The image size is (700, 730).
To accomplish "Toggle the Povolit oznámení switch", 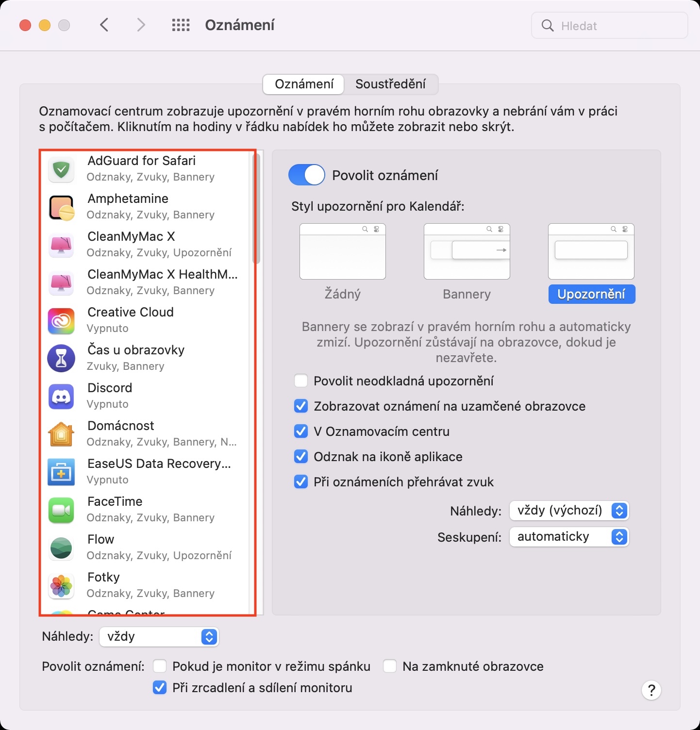I will (x=307, y=175).
